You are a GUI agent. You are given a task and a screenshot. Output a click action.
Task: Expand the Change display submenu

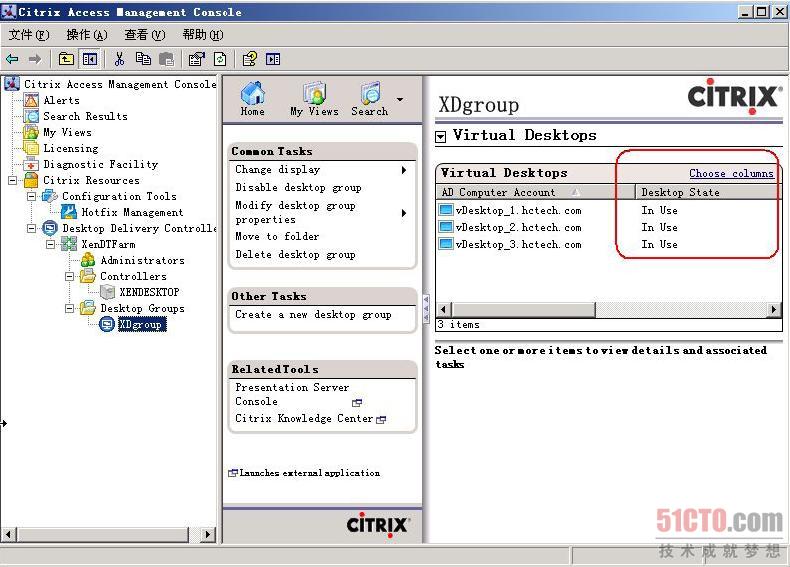pos(404,170)
